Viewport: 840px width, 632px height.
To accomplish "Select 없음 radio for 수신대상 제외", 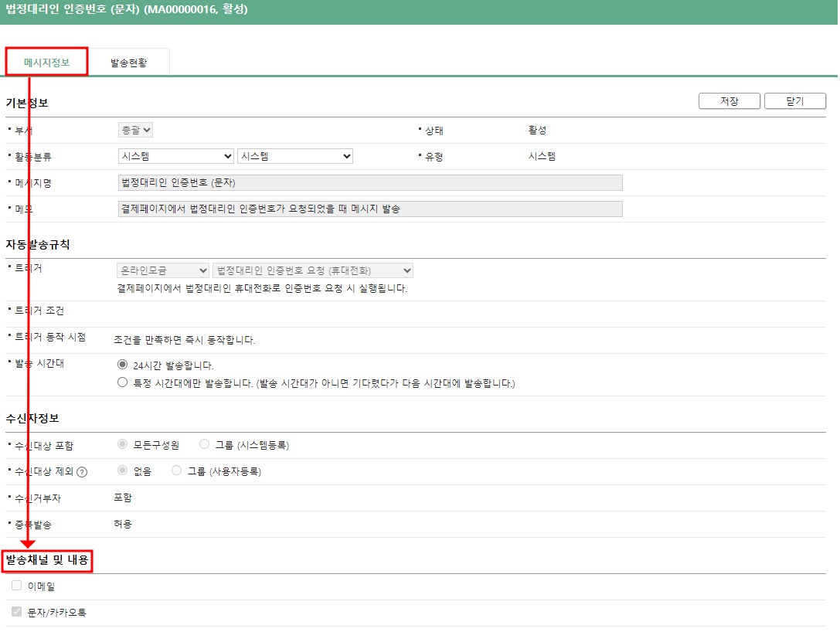I will pos(122,471).
